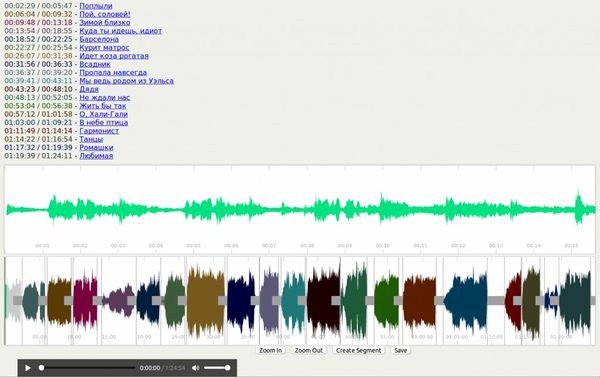Click the green zoomed waveform view
Image resolution: width=600 pixels, height=378 pixels.
click(x=300, y=209)
